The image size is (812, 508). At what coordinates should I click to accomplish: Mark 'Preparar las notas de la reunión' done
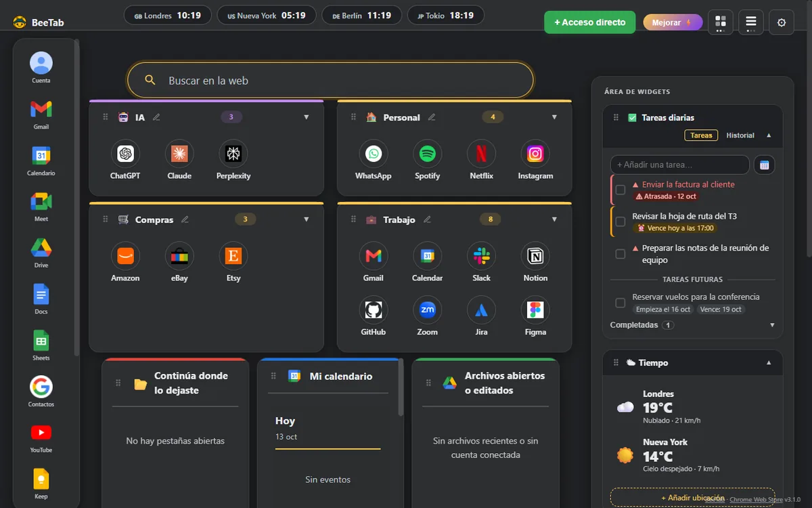[x=621, y=254]
